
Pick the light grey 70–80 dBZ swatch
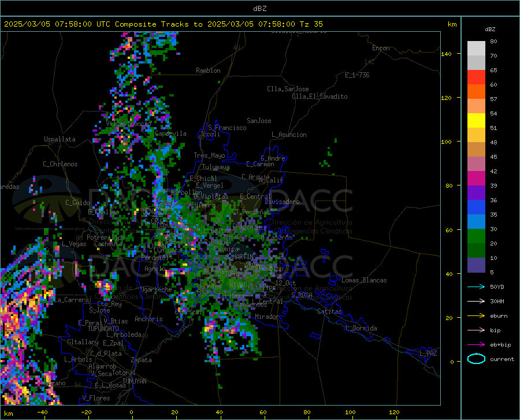click(x=476, y=49)
